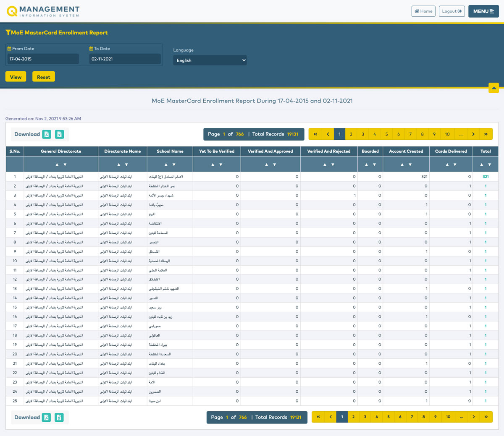Click the Q Management Information System logo
This screenshot has height=436, width=504.
[43, 11]
